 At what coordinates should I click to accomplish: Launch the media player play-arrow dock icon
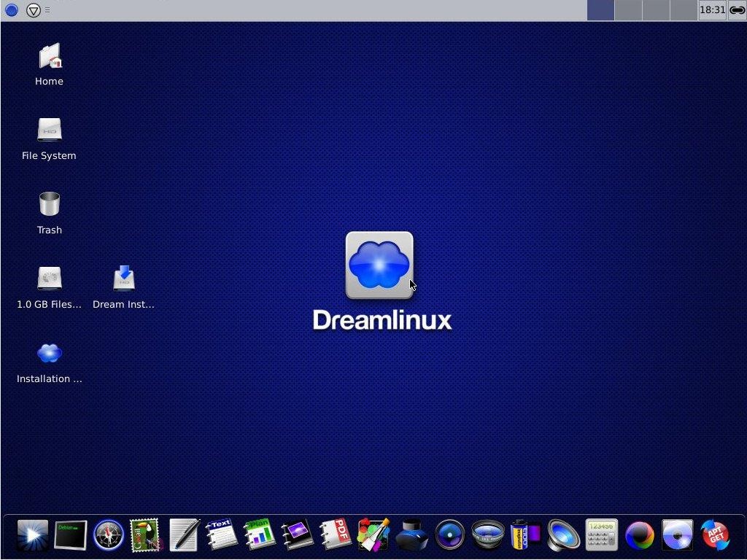click(32, 535)
